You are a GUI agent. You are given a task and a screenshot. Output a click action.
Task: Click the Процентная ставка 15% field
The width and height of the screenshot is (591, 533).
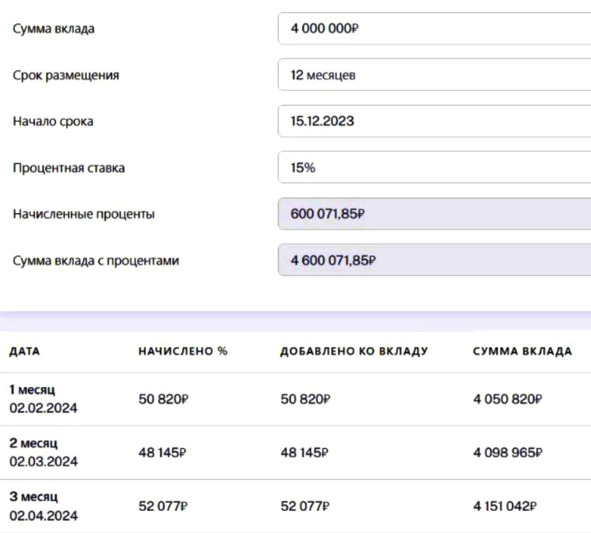click(x=434, y=167)
